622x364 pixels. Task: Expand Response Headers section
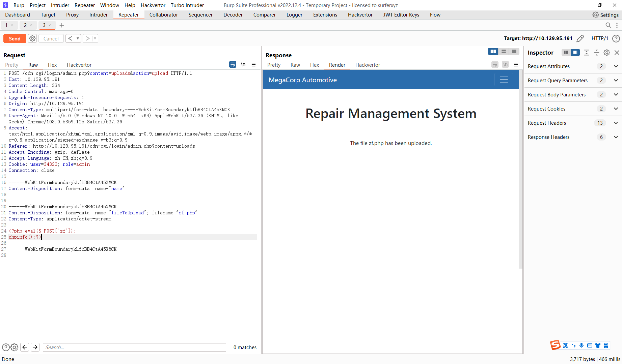coord(573,137)
